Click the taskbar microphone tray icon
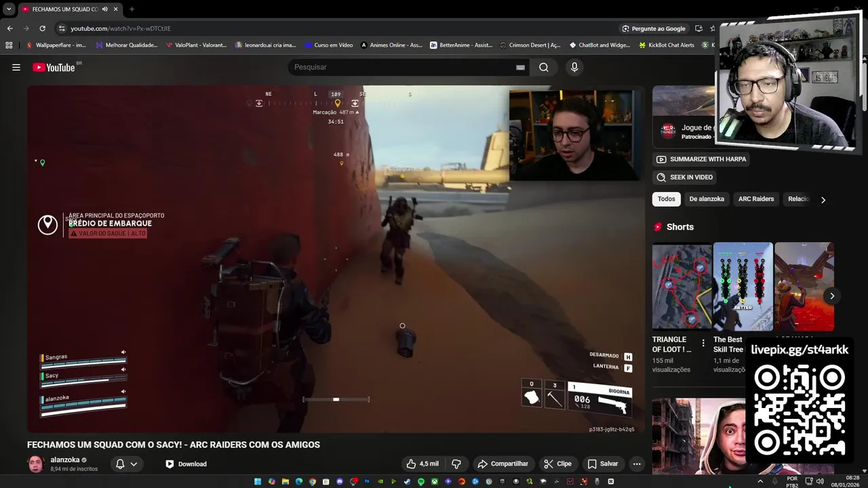The image size is (868, 488). (775, 481)
